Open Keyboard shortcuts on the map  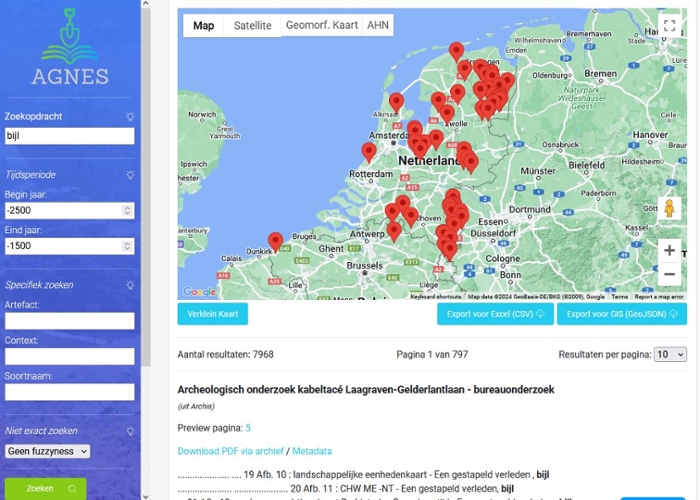point(435,296)
